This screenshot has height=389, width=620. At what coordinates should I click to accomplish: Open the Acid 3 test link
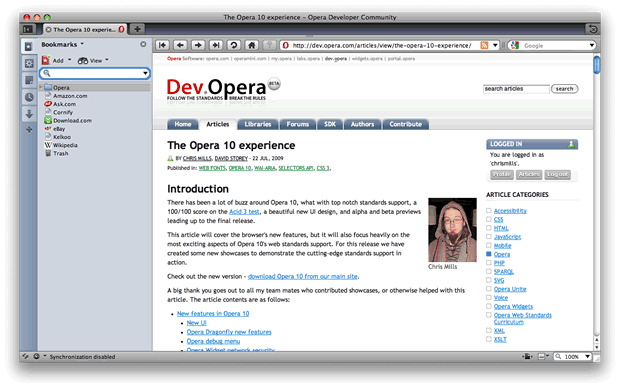click(x=244, y=211)
